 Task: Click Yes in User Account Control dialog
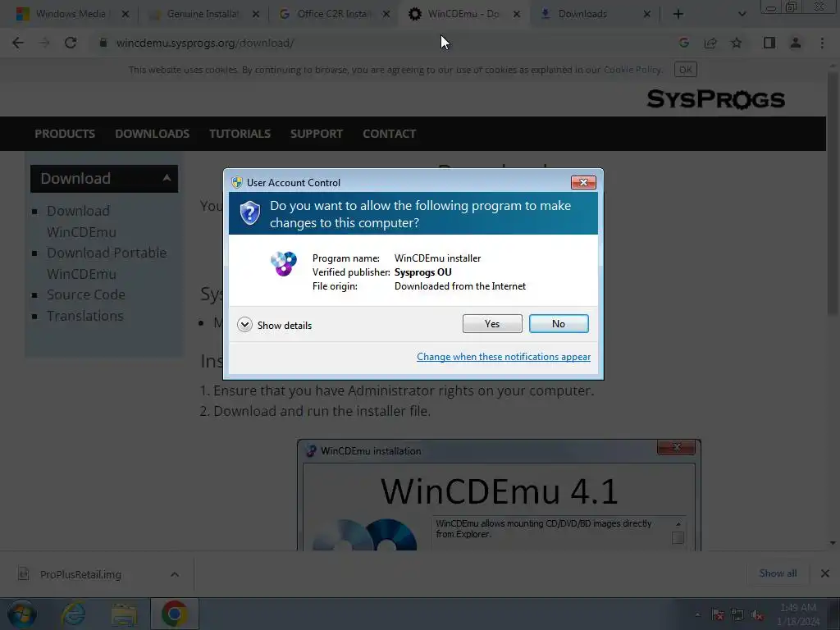pyautogui.click(x=492, y=323)
